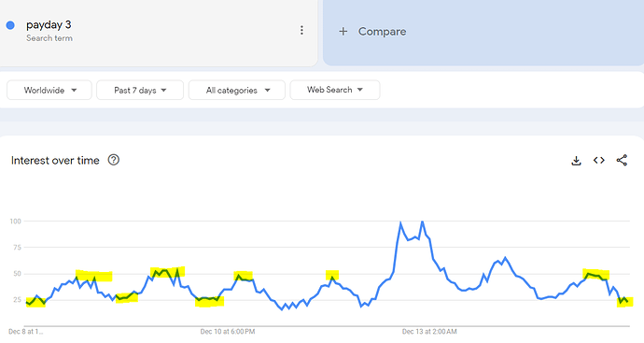Viewport: 644px width, 343px height.
Task: Open the payday 3 three-dot options menu
Action: point(301,30)
